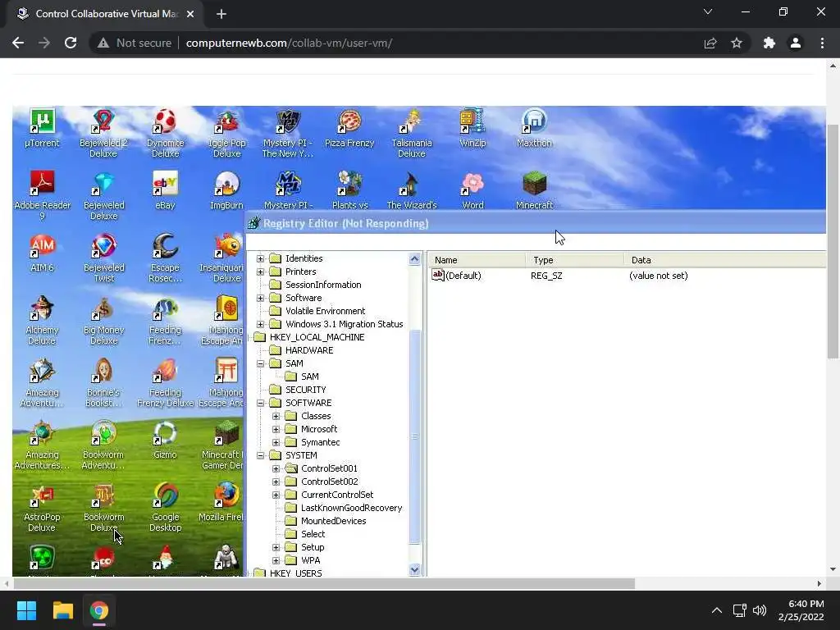Select the Iggle Pop Deluxe icon
This screenshot has height=630, width=840.
pos(226,133)
